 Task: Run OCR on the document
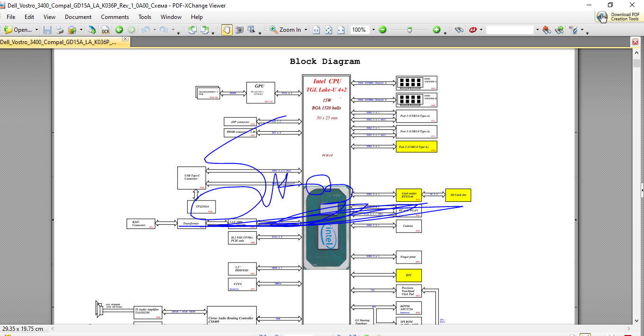point(105,30)
